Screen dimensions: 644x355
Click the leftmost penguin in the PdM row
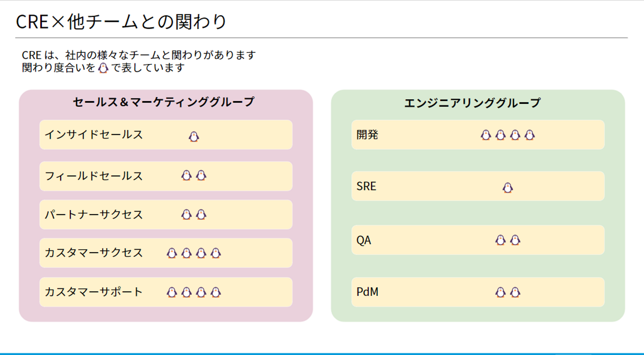[x=500, y=292]
